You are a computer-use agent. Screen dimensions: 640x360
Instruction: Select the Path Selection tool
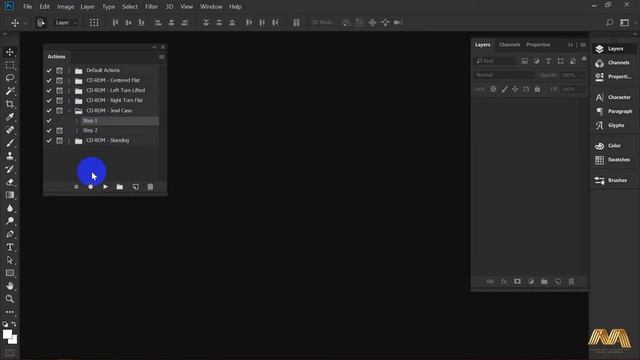tap(10, 260)
